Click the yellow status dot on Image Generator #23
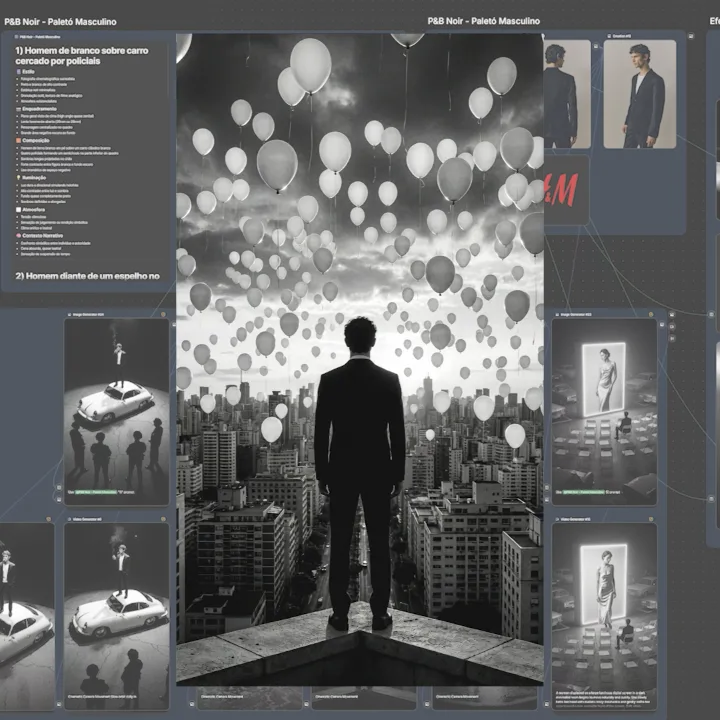Screen dimensions: 720x720 651,315
